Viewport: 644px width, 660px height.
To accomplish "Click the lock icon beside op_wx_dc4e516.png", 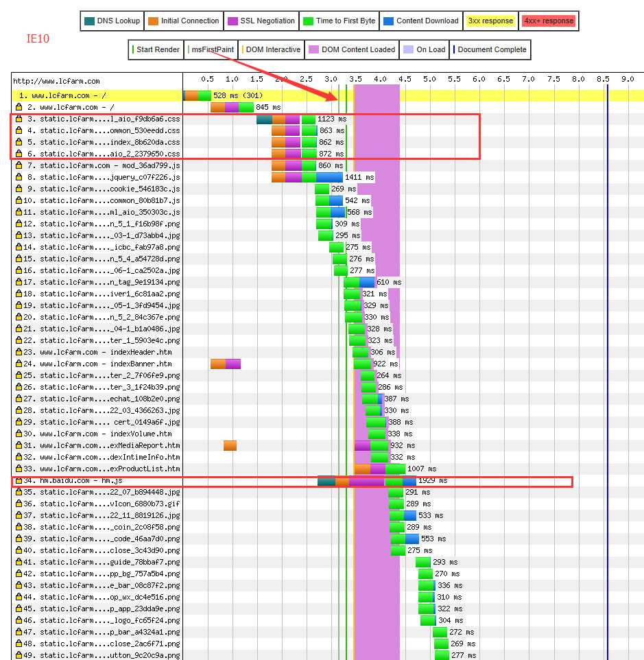I will coord(19,597).
